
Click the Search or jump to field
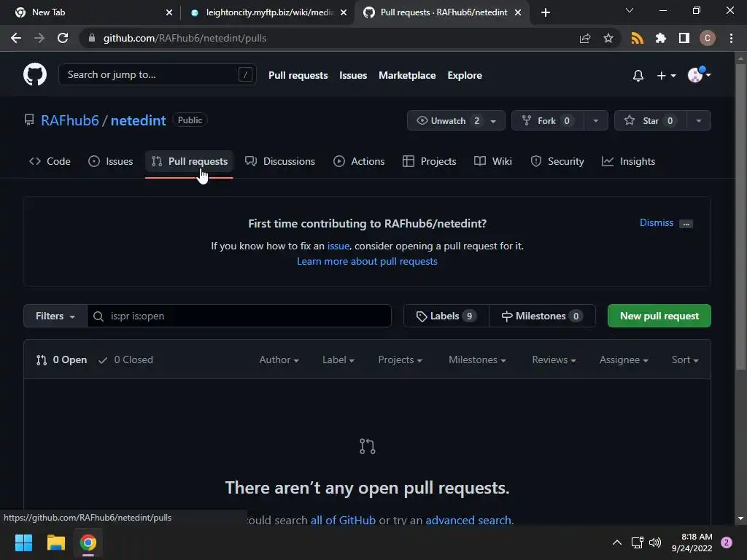click(158, 75)
